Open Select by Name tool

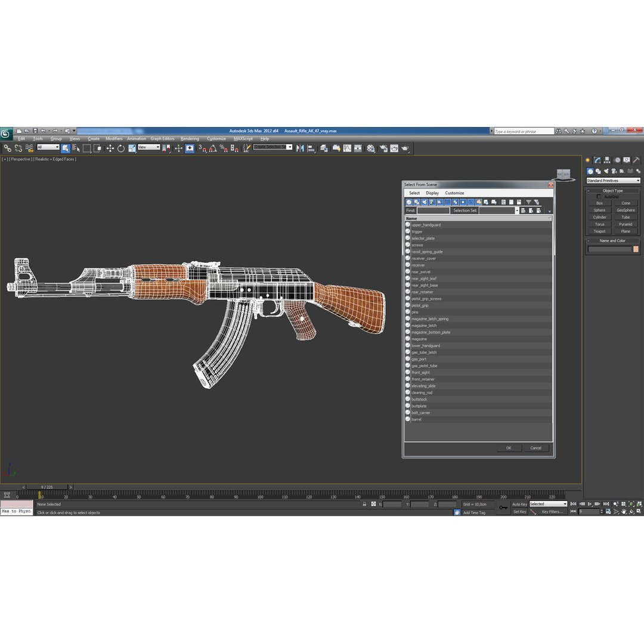[76, 148]
